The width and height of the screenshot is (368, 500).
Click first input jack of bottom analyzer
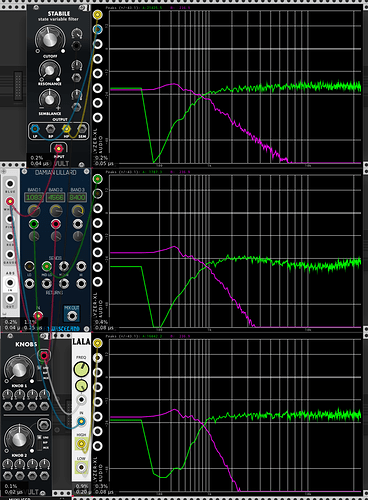tap(98, 343)
